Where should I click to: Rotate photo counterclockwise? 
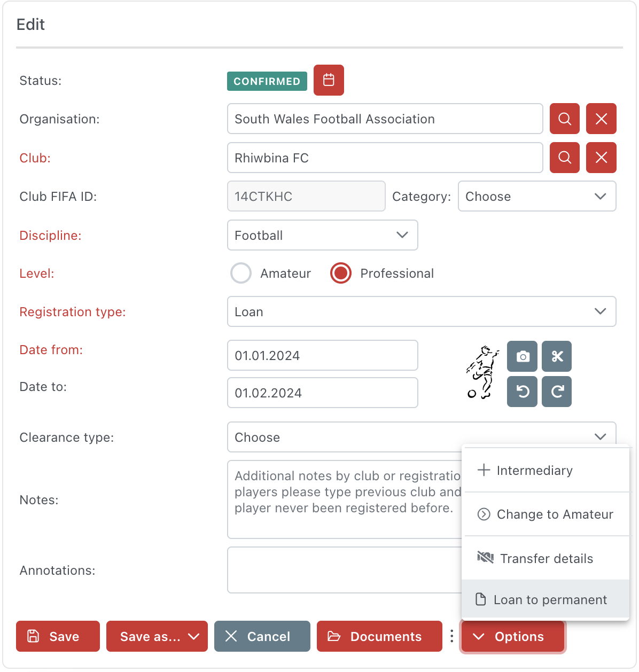523,392
